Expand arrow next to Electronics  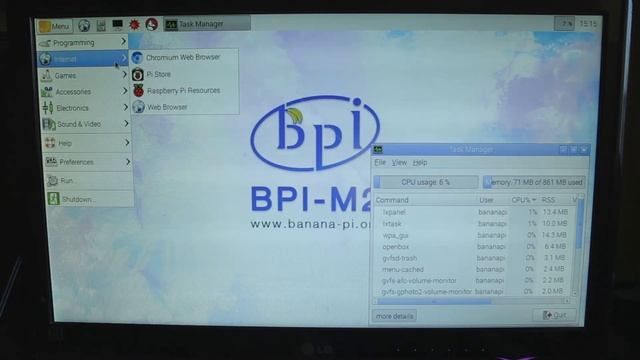(x=126, y=107)
